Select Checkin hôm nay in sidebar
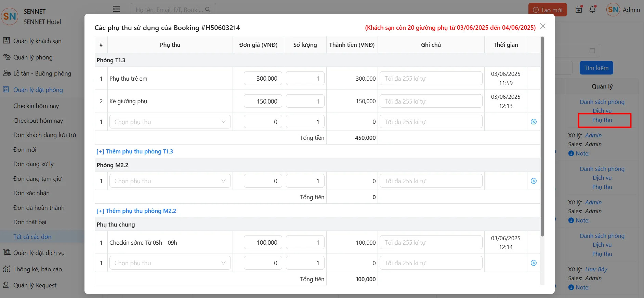The image size is (644, 298). click(36, 106)
